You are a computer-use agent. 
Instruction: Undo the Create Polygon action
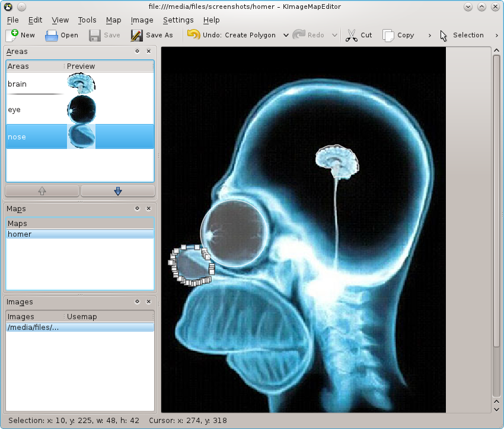pyautogui.click(x=194, y=35)
